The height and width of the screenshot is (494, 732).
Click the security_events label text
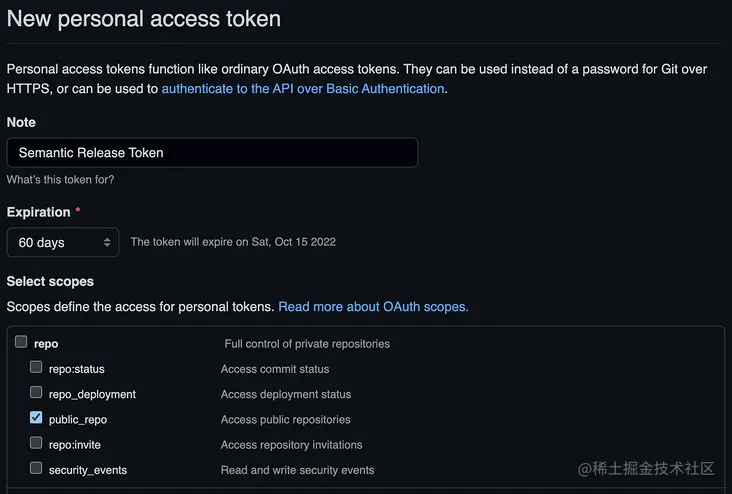[x=88, y=469]
